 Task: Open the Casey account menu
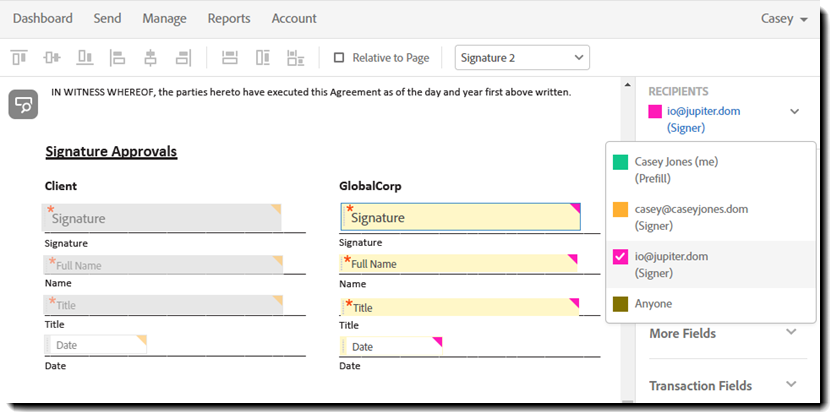[x=784, y=18]
